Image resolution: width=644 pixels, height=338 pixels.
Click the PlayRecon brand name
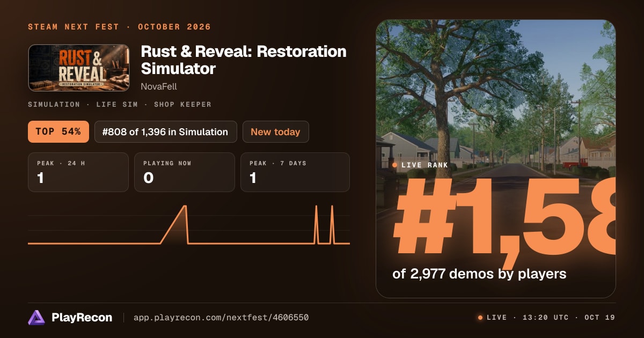(x=82, y=318)
